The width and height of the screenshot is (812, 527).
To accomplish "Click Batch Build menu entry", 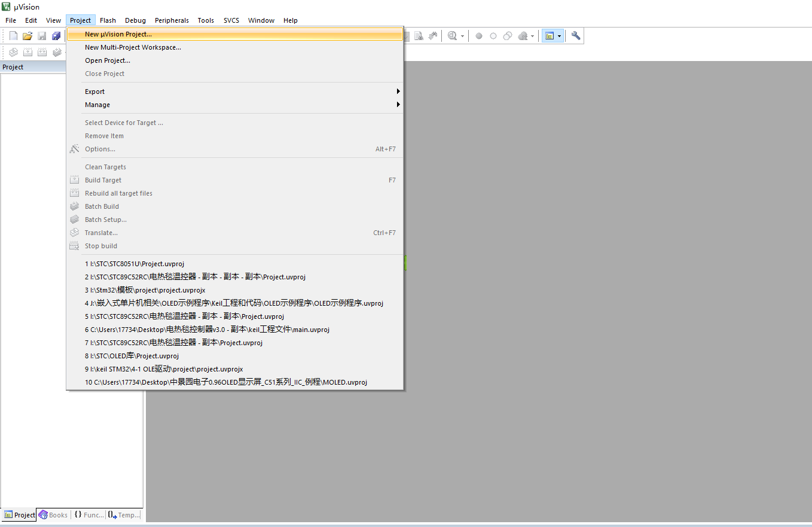I will 235,206.
